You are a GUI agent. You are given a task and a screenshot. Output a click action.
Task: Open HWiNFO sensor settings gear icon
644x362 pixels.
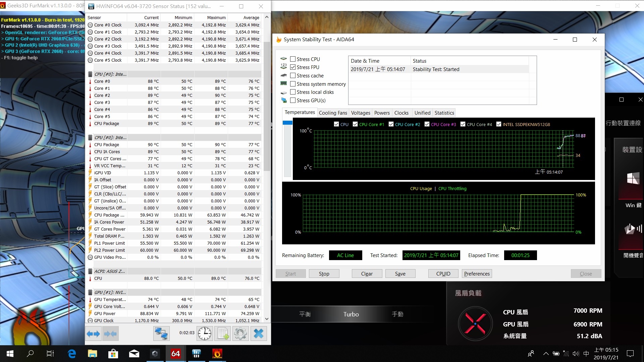coord(240,334)
